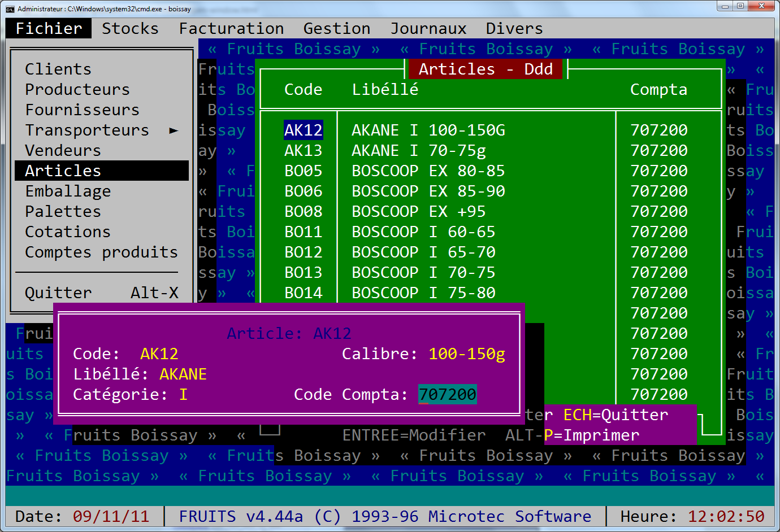The width and height of the screenshot is (780, 532).
Task: Select Producteurs menu entry
Action: 77,89
